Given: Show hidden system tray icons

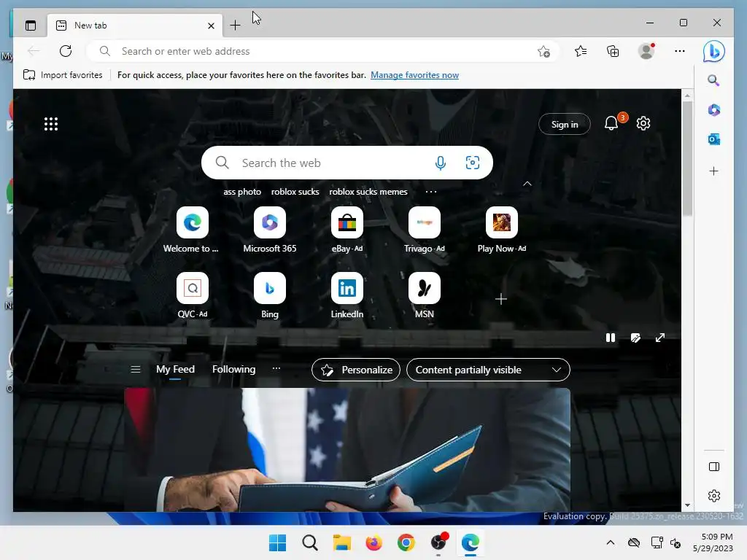Looking at the screenshot, I should 611,542.
